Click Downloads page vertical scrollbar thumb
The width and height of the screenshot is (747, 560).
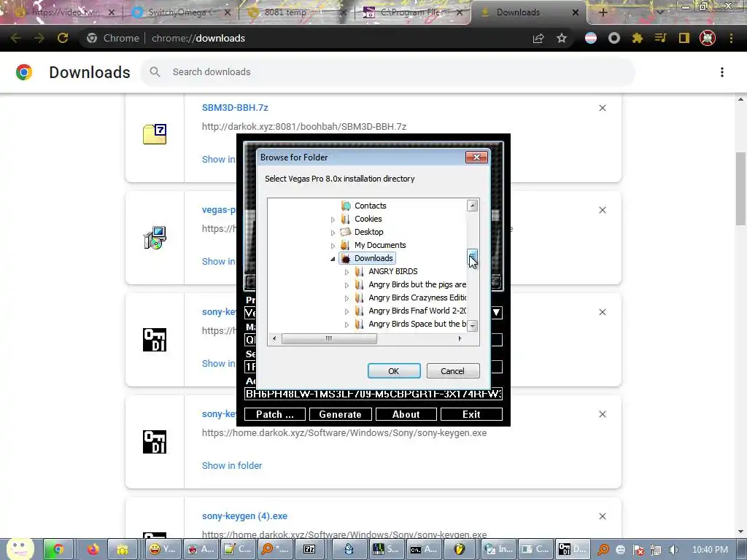[x=740, y=189]
